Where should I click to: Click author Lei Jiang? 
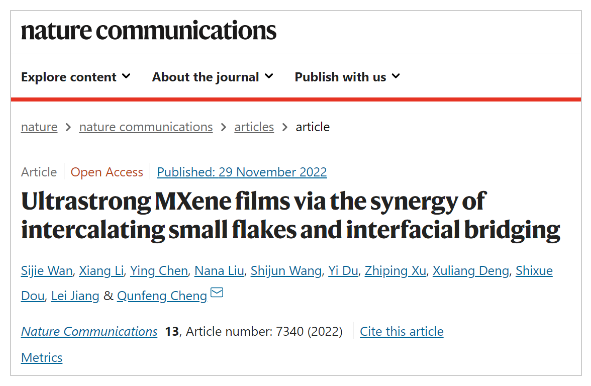click(75, 296)
